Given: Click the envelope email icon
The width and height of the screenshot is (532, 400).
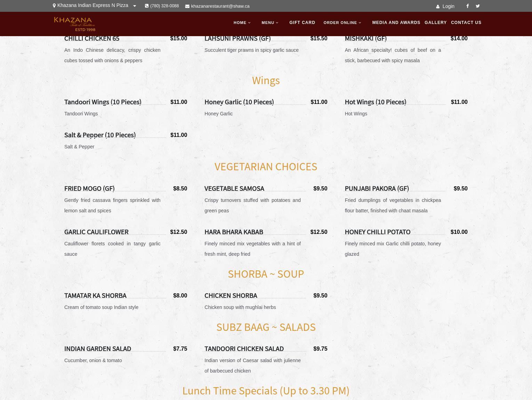Looking at the screenshot, I should click(x=187, y=6).
